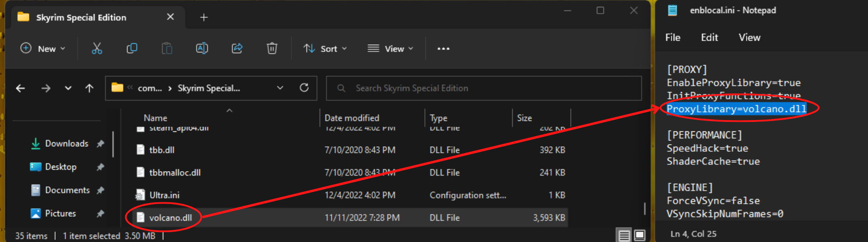Image resolution: width=868 pixels, height=242 pixels.
Task: Click the 'Skyrim Special...' breadcrumb segment
Action: [209, 88]
